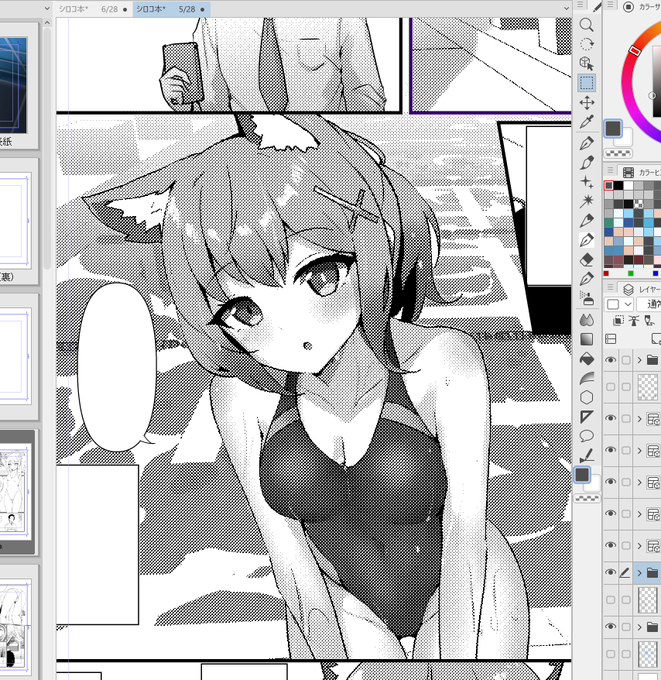Hide the bottom folder layer
This screenshot has height=680, width=661.
(x=610, y=627)
